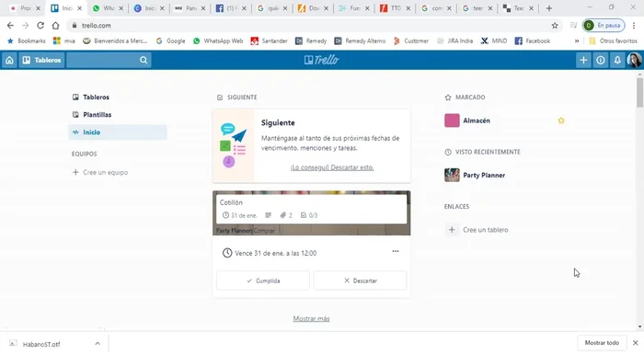
Task: Open the MIND bookmark
Action: click(x=494, y=41)
